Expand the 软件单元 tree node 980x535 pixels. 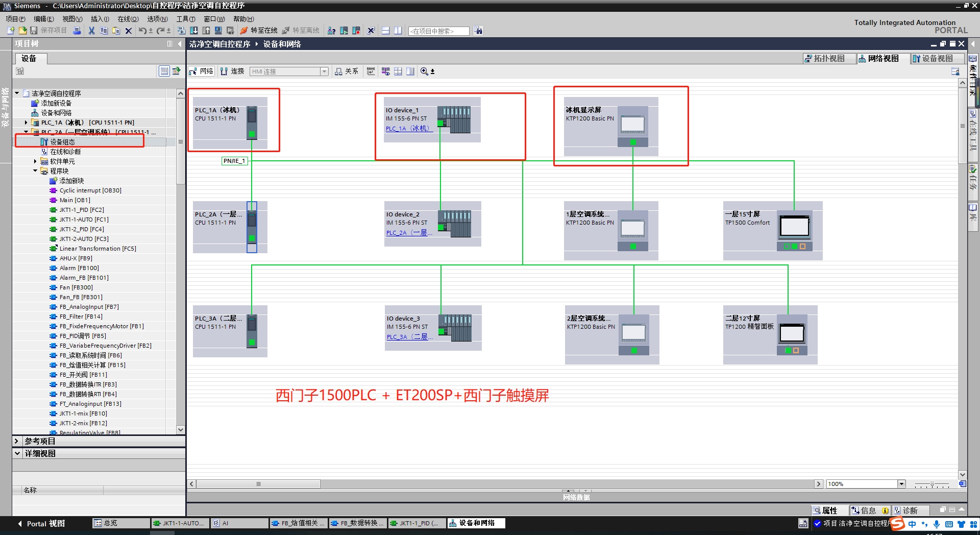(x=35, y=161)
